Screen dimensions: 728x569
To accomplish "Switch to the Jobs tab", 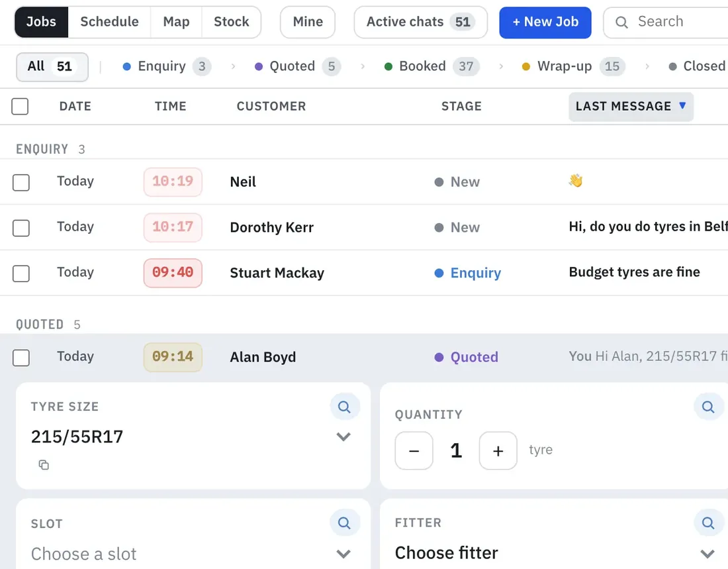I will pos(41,22).
